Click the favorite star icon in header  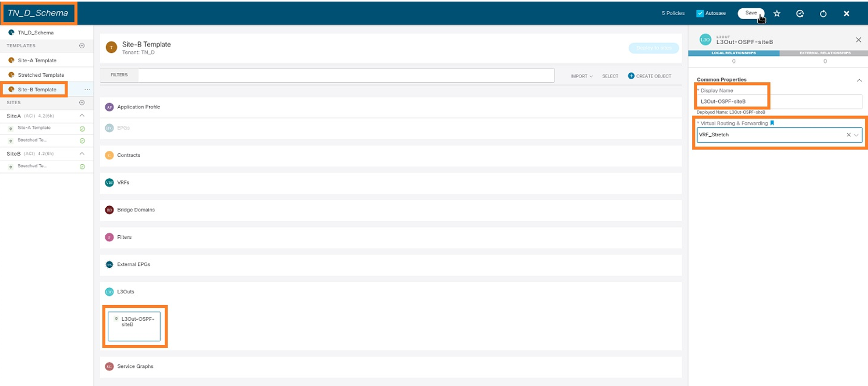pos(777,13)
